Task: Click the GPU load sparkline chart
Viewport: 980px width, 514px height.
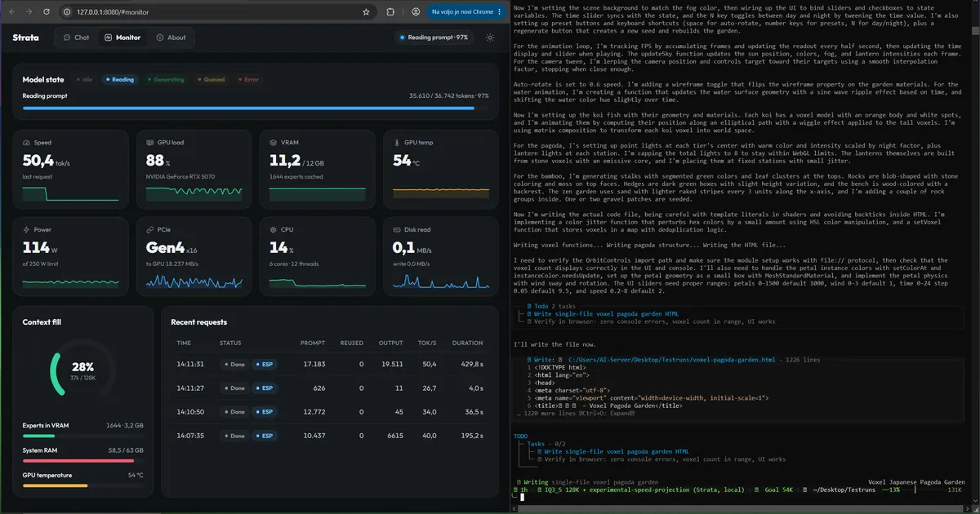Action: [x=194, y=194]
